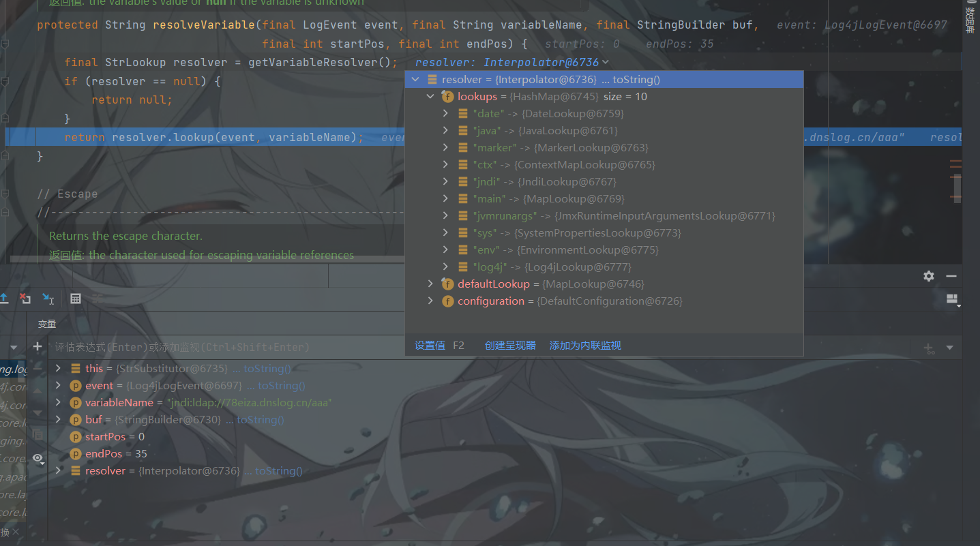This screenshot has width=980, height=546.
Task: Click the object icon beside 'this' variable
Action: coord(76,369)
